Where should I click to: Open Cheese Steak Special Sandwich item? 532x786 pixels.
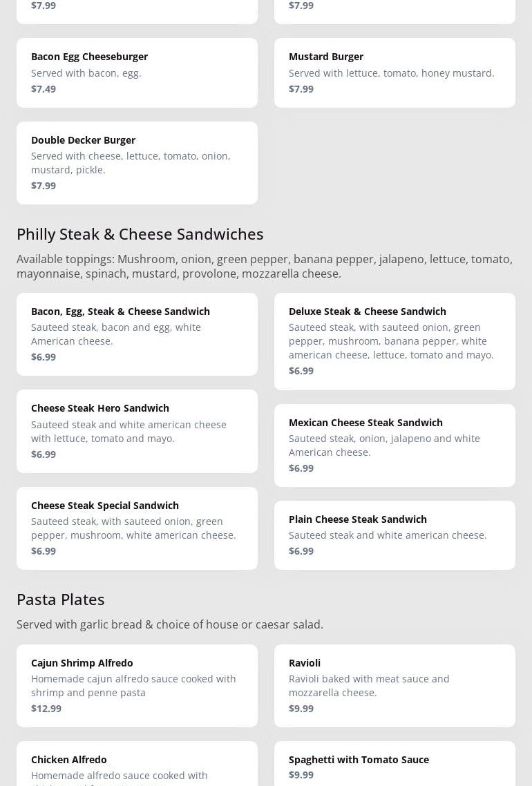click(x=137, y=528)
